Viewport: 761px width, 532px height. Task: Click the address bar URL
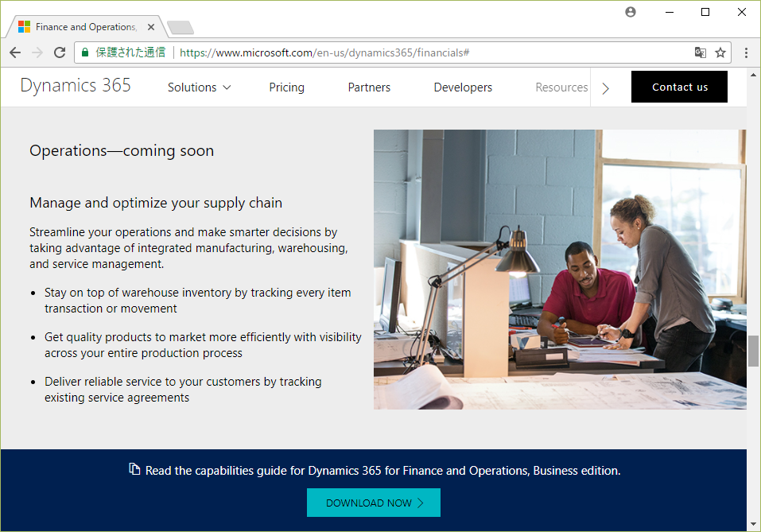tap(324, 52)
